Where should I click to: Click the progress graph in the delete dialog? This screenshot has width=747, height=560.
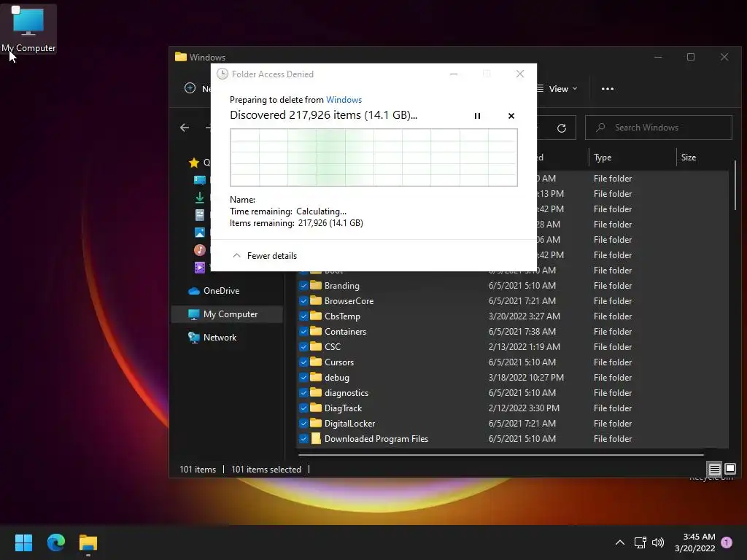(373, 157)
